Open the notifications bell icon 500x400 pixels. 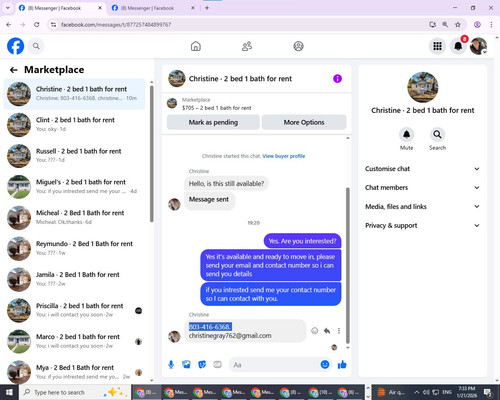pyautogui.click(x=458, y=46)
